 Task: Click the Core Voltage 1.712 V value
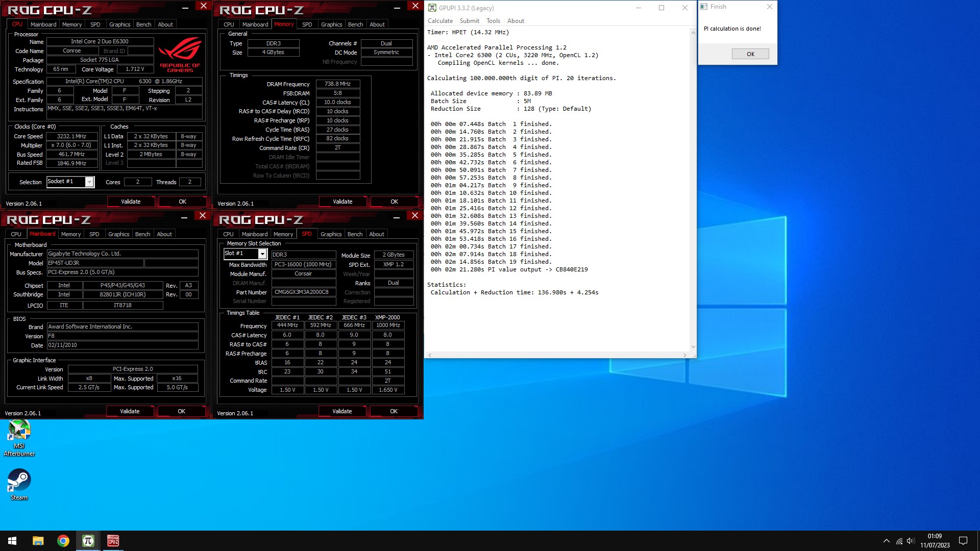tap(135, 69)
